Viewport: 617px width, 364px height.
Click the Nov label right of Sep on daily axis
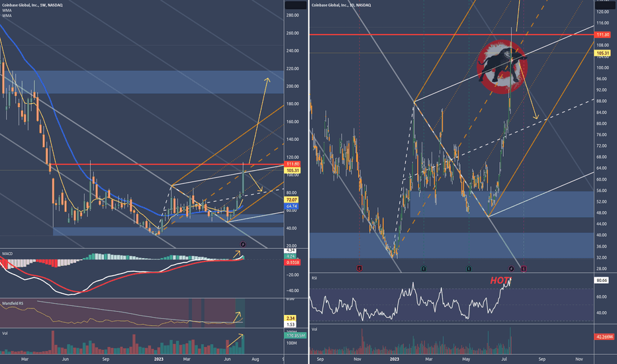pos(579,359)
